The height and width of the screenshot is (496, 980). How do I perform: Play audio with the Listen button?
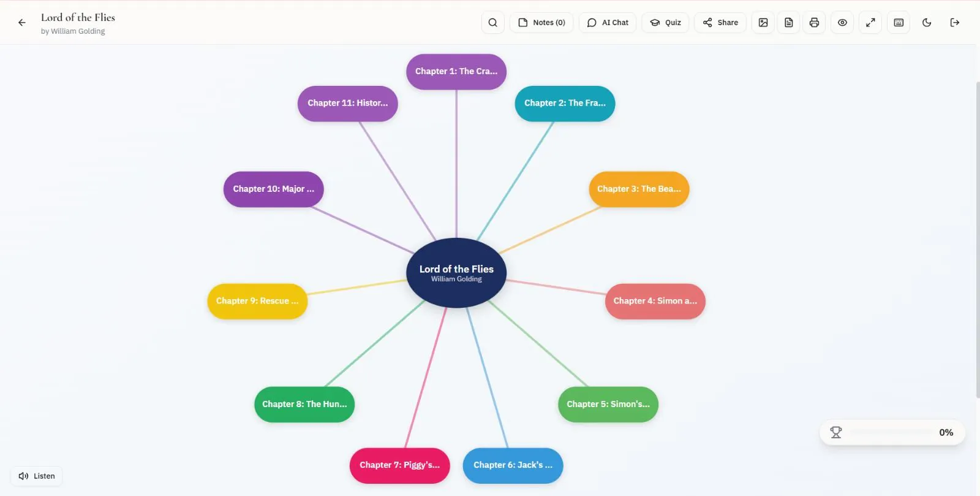click(x=37, y=476)
